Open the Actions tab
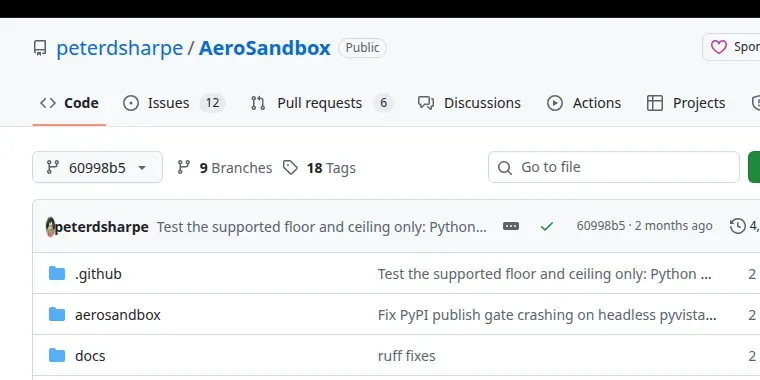The image size is (760, 380). [584, 103]
